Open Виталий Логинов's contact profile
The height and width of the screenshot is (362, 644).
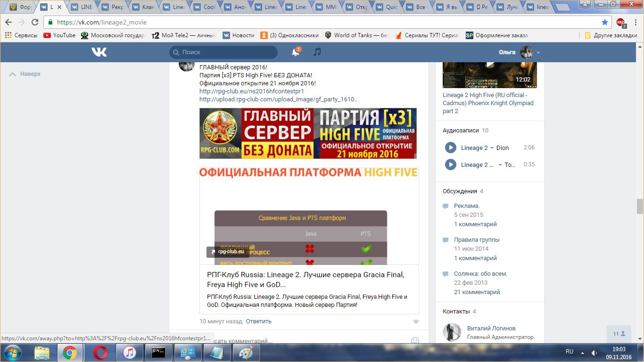coord(491,329)
